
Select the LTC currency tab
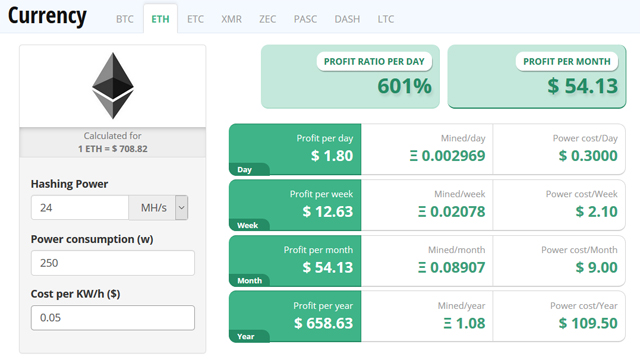(x=386, y=19)
